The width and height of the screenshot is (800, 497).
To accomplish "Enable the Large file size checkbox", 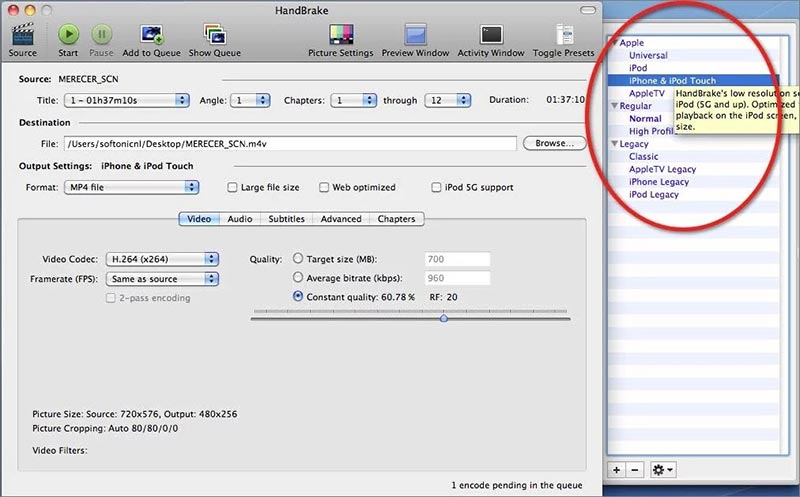I will tap(233, 187).
